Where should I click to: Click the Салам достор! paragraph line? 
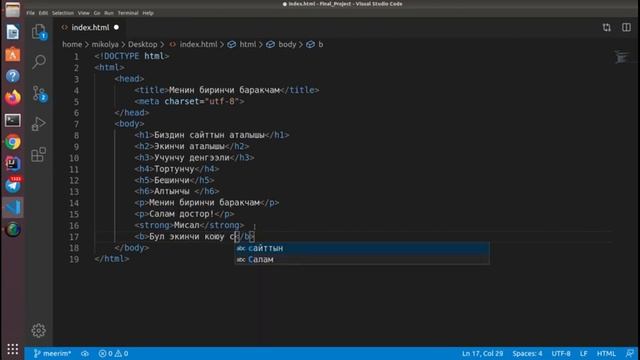point(184,214)
